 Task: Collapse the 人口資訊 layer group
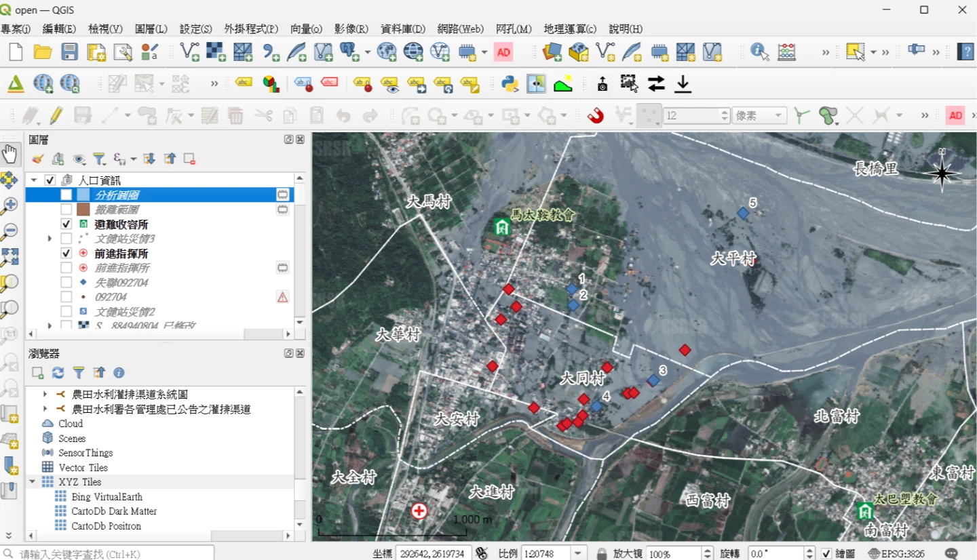pyautogui.click(x=34, y=180)
